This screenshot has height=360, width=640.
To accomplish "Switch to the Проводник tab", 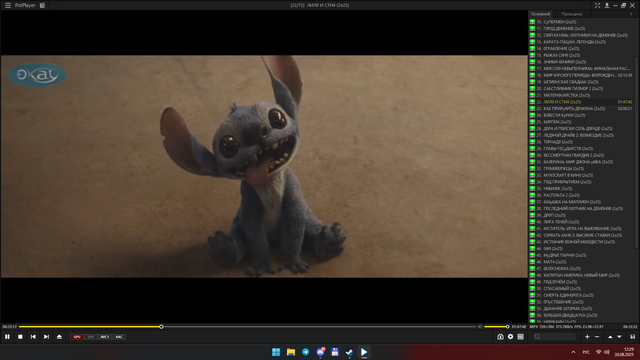I will tap(571, 14).
